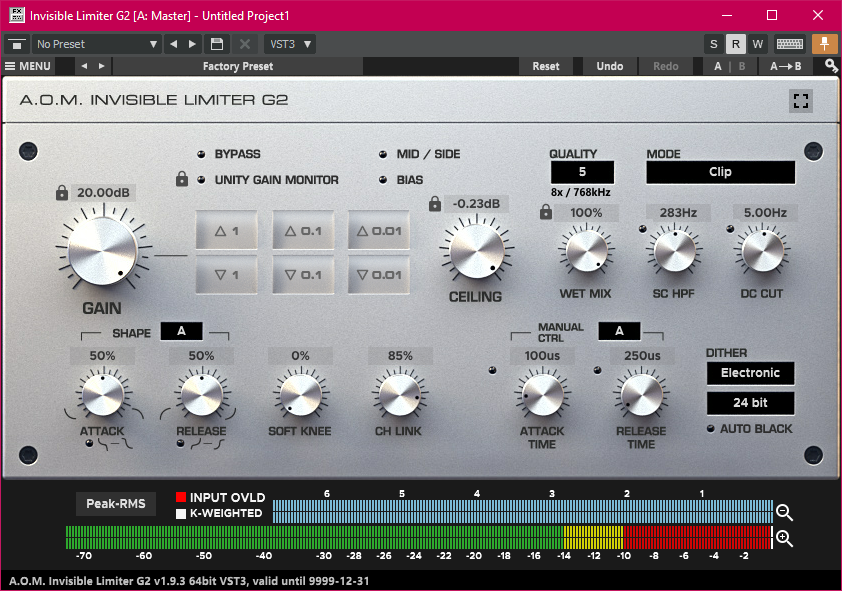The width and height of the screenshot is (842, 591).
Task: Open the Factory Preset menu
Action: [x=238, y=66]
